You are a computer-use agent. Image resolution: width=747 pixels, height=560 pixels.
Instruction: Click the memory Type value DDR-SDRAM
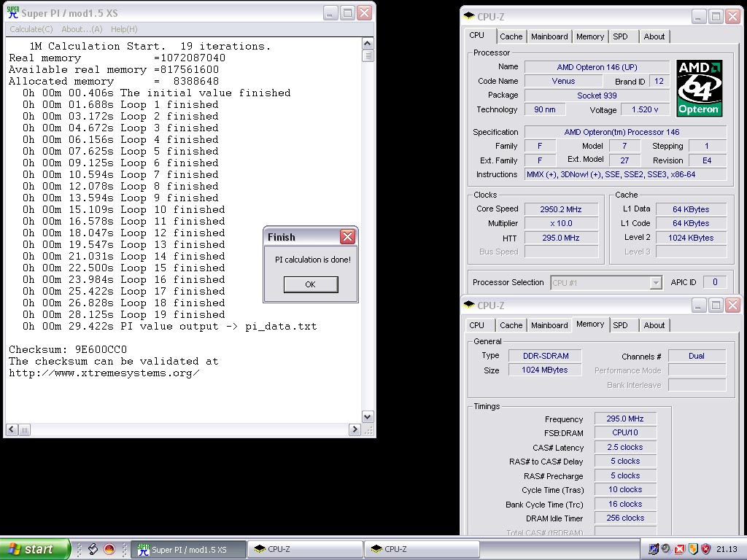click(546, 356)
